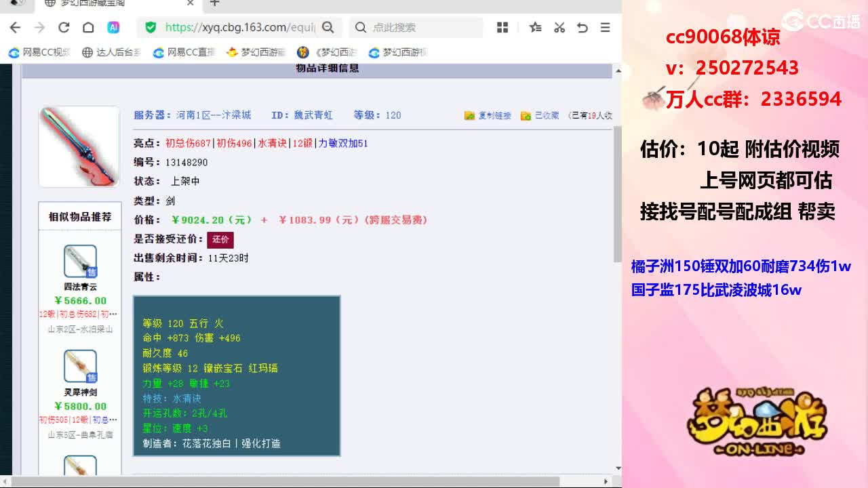Click the 山东5区-曲阜孔庙 server text

pyautogui.click(x=80, y=435)
